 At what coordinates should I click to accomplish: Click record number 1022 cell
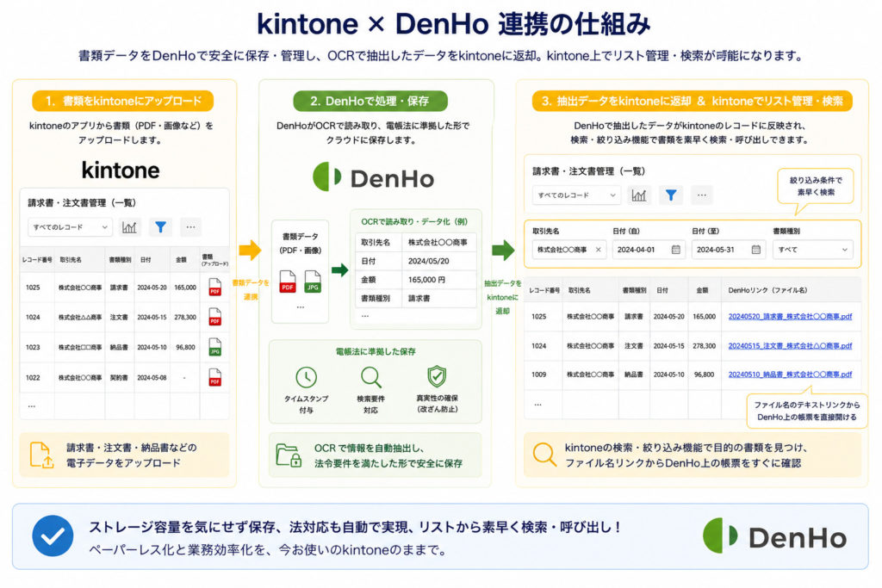coord(34,378)
